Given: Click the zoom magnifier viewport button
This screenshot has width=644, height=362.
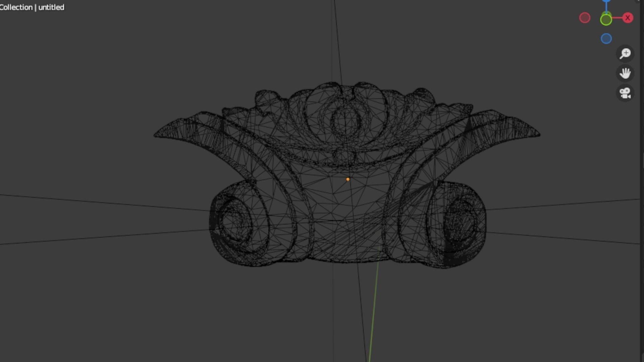Looking at the screenshot, I should click(625, 54).
